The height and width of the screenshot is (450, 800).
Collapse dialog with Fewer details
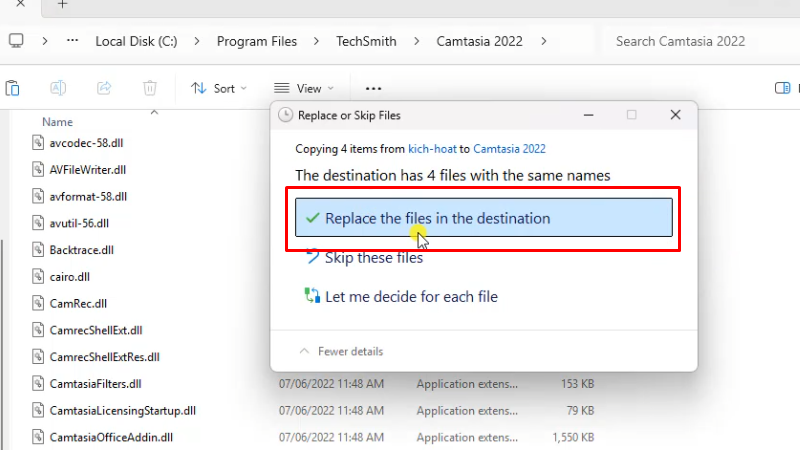coord(341,351)
